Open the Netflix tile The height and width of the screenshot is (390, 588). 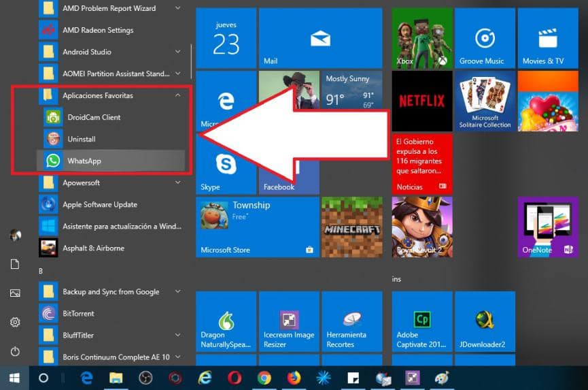coord(422,101)
